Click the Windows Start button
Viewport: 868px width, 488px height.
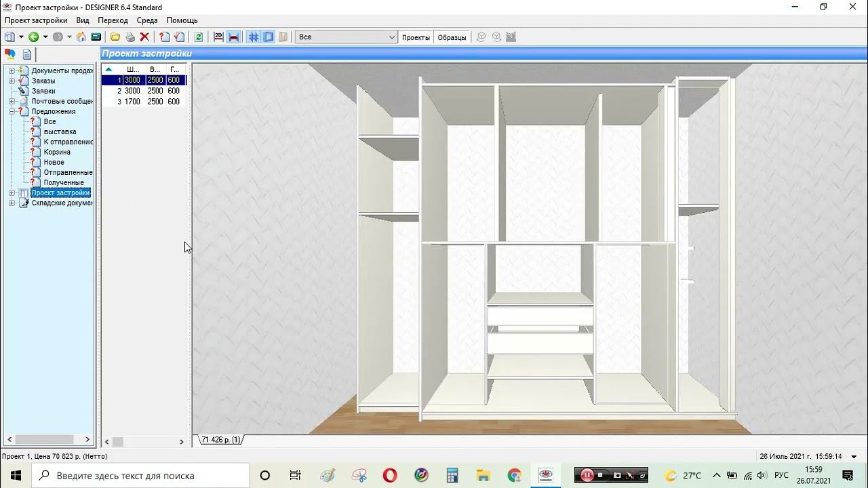(x=16, y=475)
